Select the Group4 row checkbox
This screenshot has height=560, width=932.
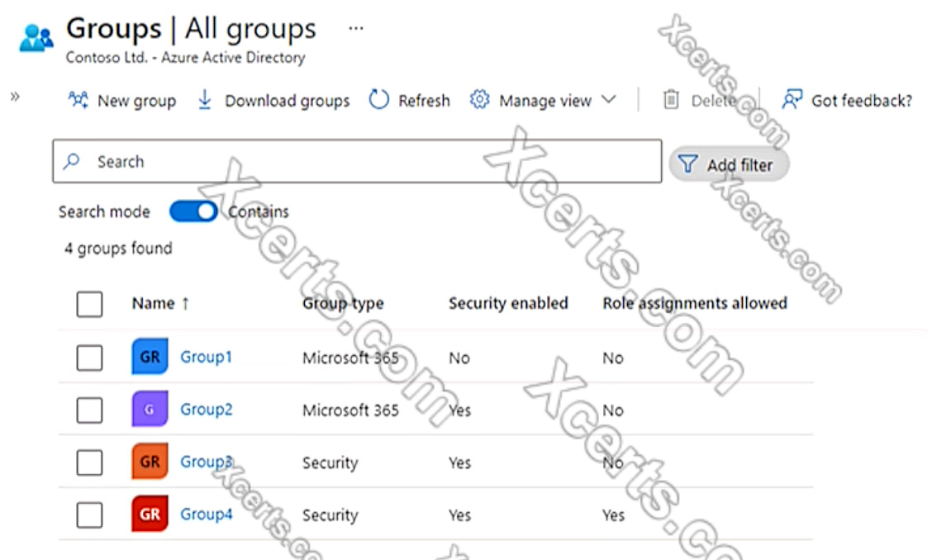pos(89,515)
